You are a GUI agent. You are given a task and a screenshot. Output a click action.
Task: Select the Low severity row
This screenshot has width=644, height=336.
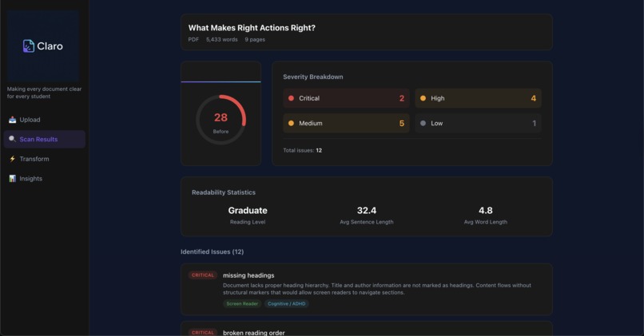point(478,123)
